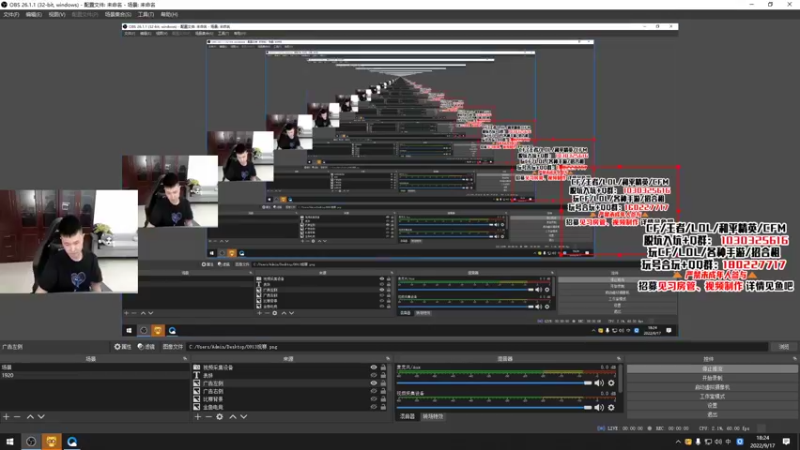Mute the 麦克风/Aux channel
This screenshot has width=800, height=450.
click(599, 383)
